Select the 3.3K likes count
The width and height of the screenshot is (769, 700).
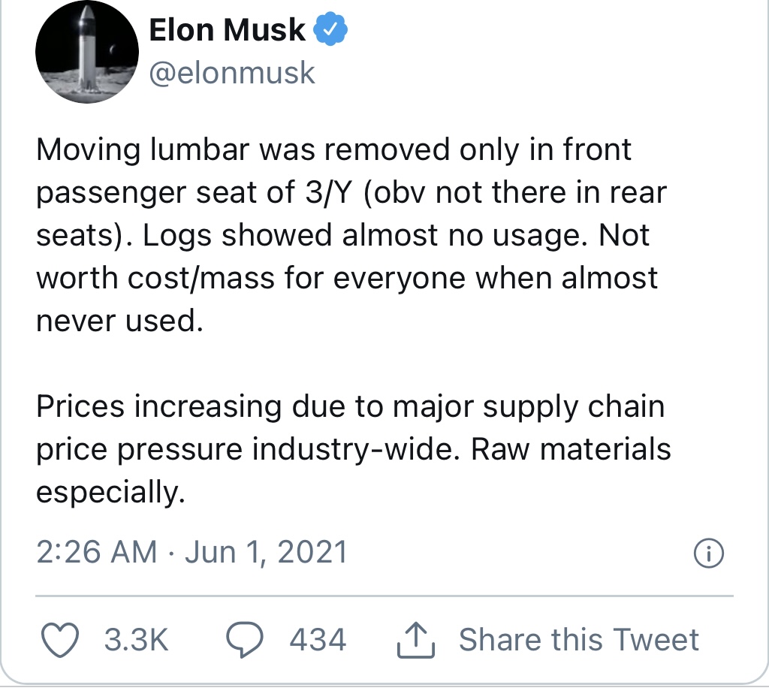tap(136, 640)
